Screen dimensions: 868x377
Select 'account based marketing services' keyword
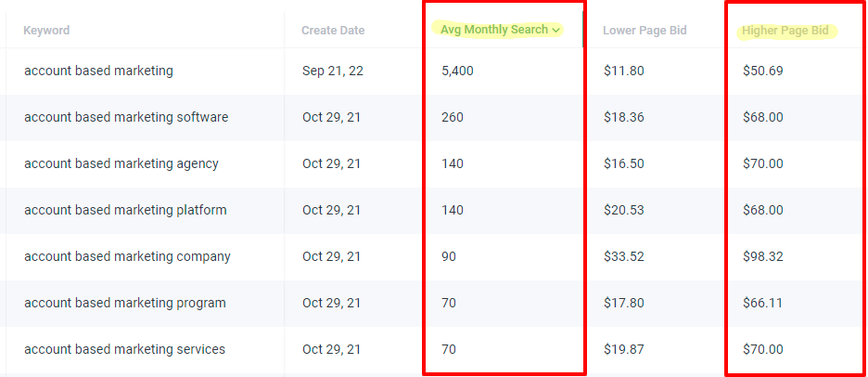(x=124, y=349)
